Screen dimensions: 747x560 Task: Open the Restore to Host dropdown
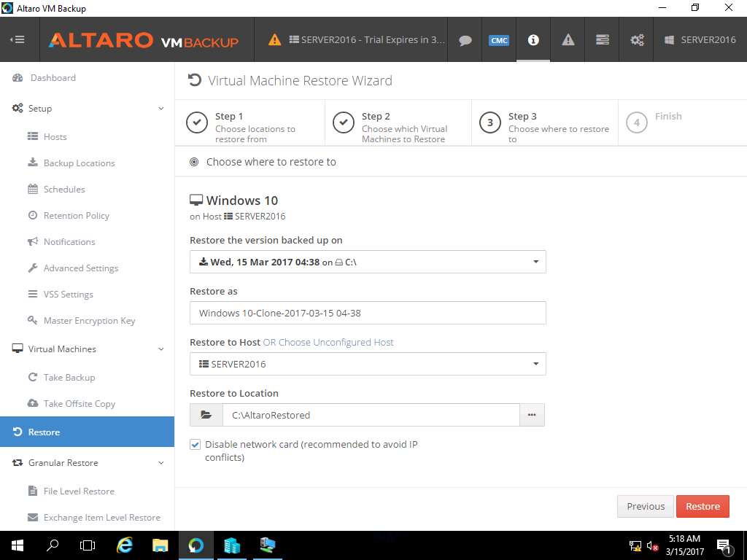click(x=368, y=364)
